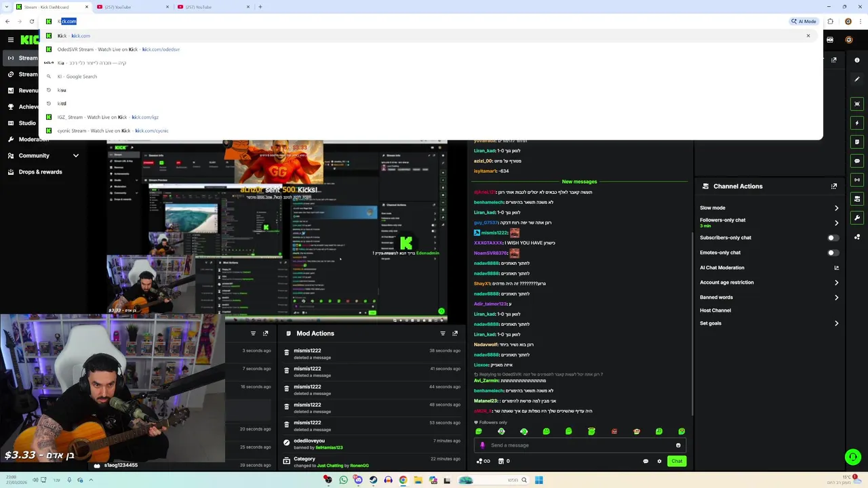Toggle the notes panel icon in right rail
Screen dimensions: 868x488
[x=857, y=142]
